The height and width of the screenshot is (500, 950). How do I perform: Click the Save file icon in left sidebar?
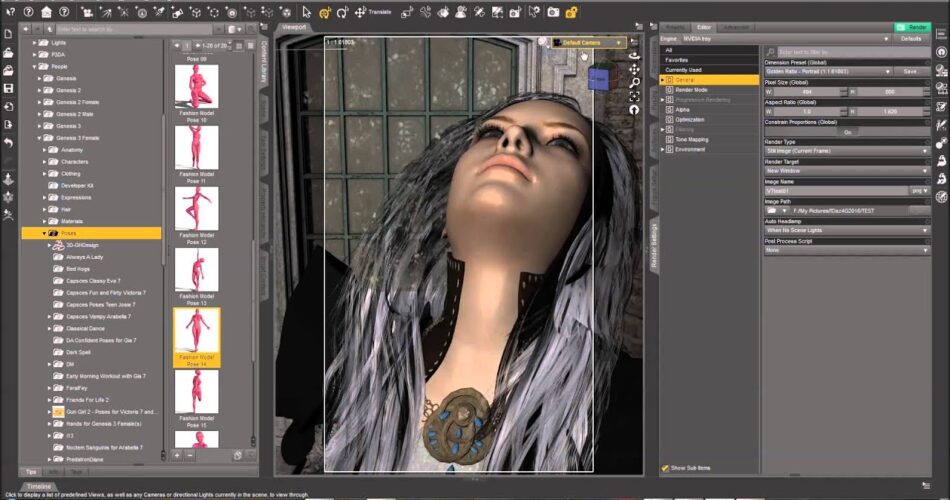(8, 88)
